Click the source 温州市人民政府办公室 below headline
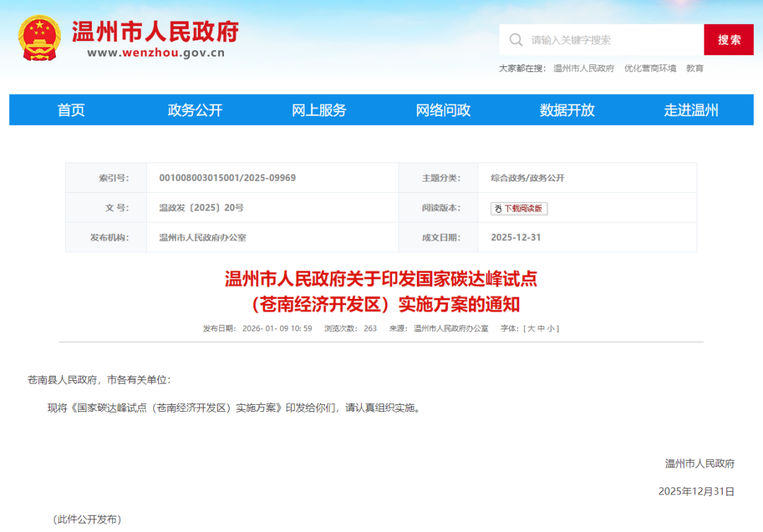 click(451, 329)
